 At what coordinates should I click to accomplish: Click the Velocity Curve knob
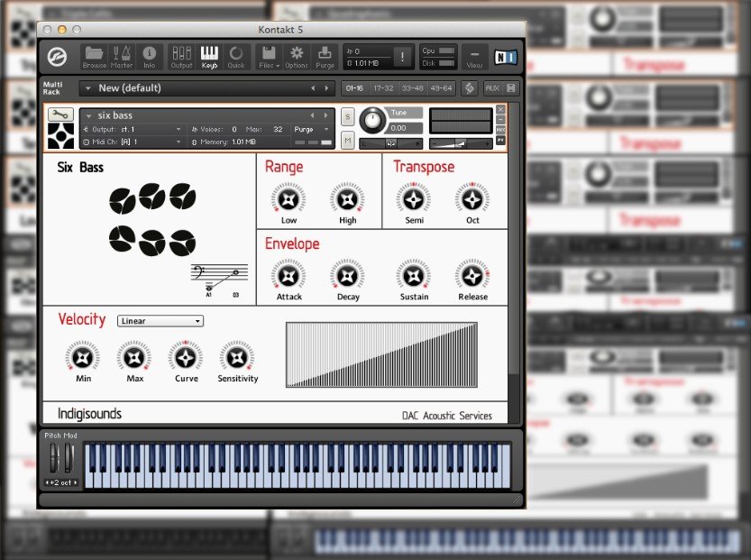point(186,357)
